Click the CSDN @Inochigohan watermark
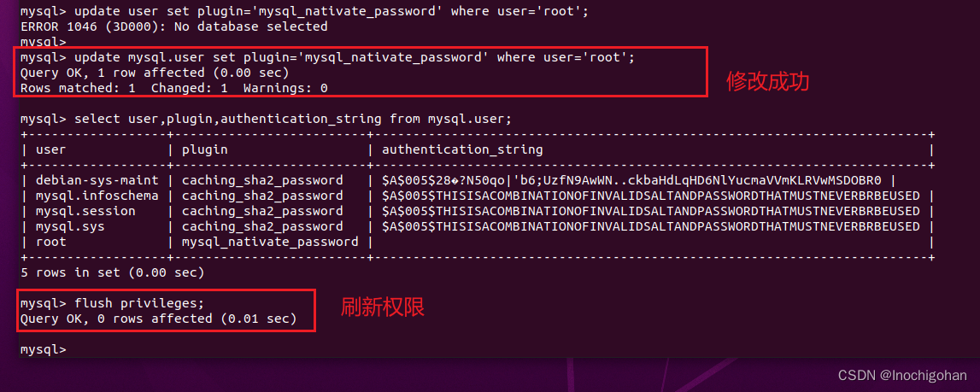This screenshot has height=392, width=980. point(902,376)
